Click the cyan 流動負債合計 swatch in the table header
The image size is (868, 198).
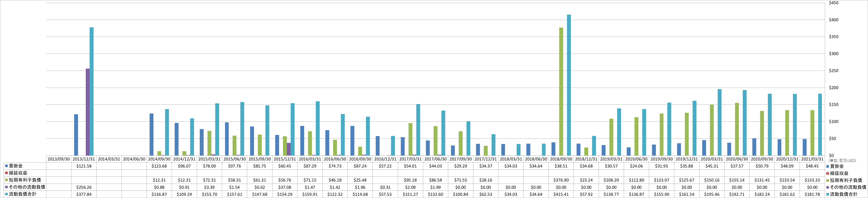click(x=6, y=194)
